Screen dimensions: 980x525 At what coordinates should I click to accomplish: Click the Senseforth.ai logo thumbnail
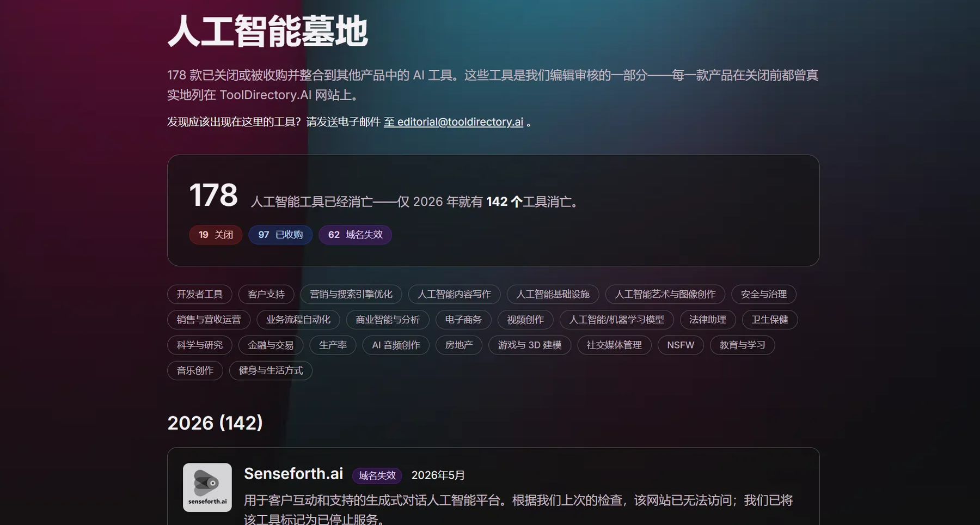[207, 487]
